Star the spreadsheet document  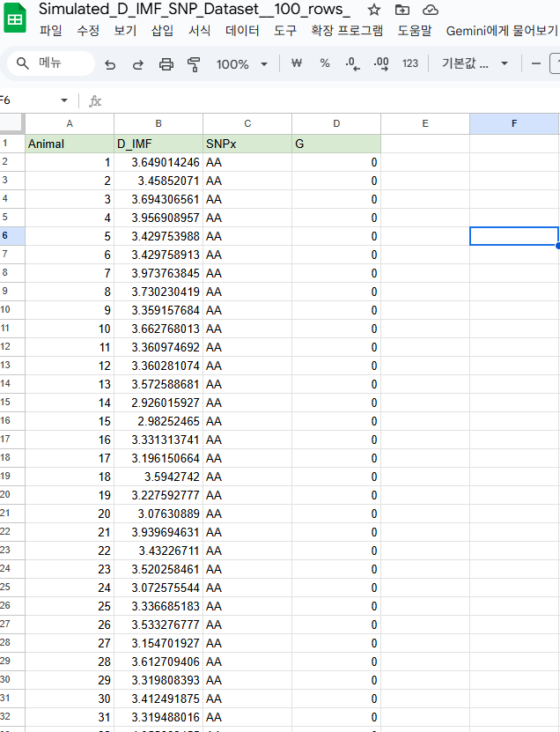pos(374,10)
